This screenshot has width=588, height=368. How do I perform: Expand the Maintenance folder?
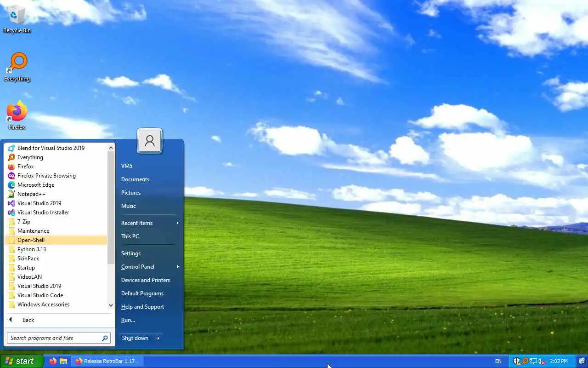tap(56, 231)
